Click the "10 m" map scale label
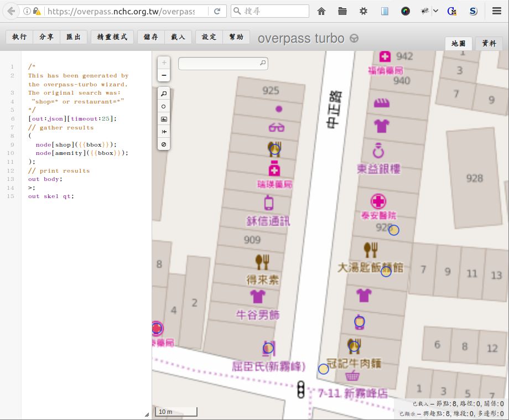This screenshot has height=420, width=509. (165, 412)
